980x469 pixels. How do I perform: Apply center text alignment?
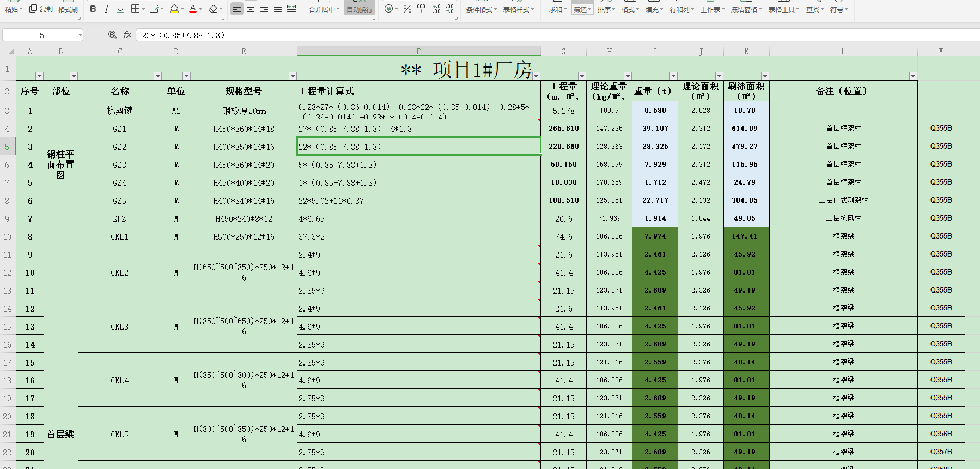click(251, 9)
